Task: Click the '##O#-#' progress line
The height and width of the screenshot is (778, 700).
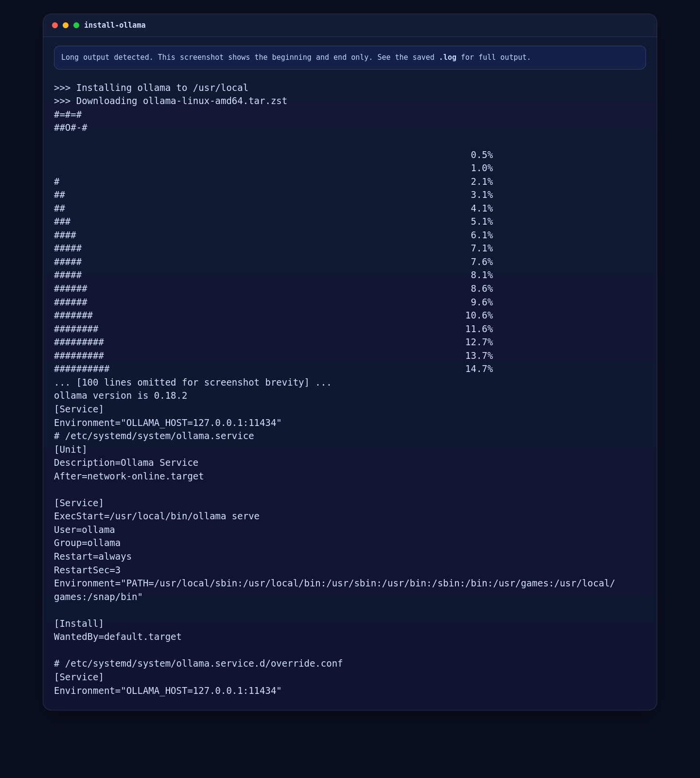Action: [x=71, y=128]
